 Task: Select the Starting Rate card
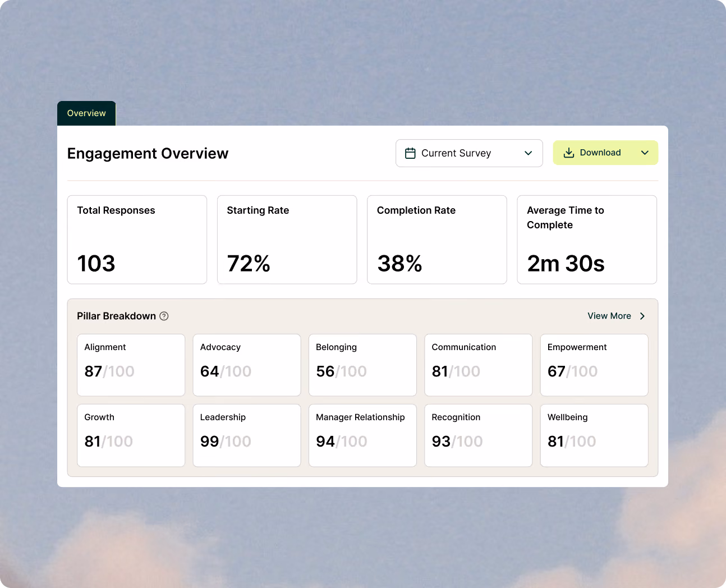[x=287, y=240]
